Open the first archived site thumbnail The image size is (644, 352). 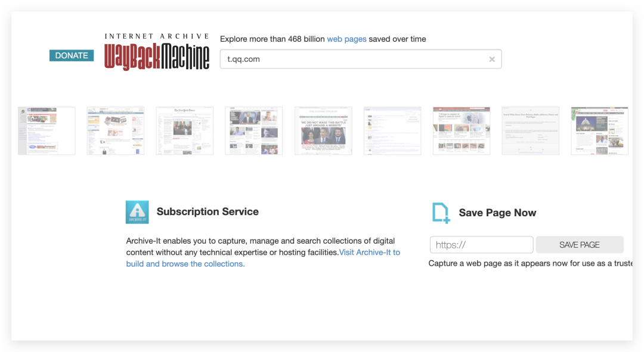coord(47,131)
